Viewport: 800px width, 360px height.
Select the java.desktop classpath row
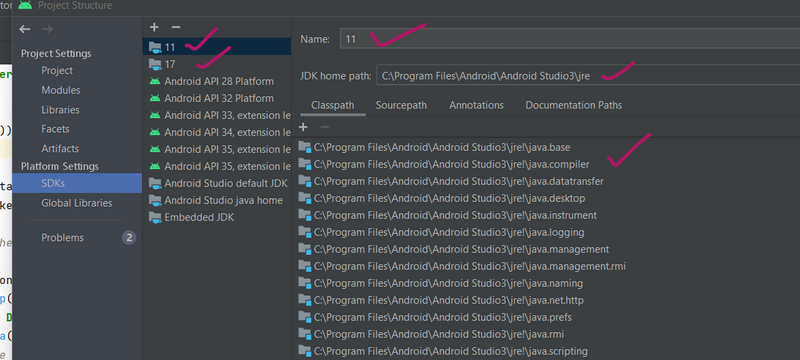click(547, 198)
